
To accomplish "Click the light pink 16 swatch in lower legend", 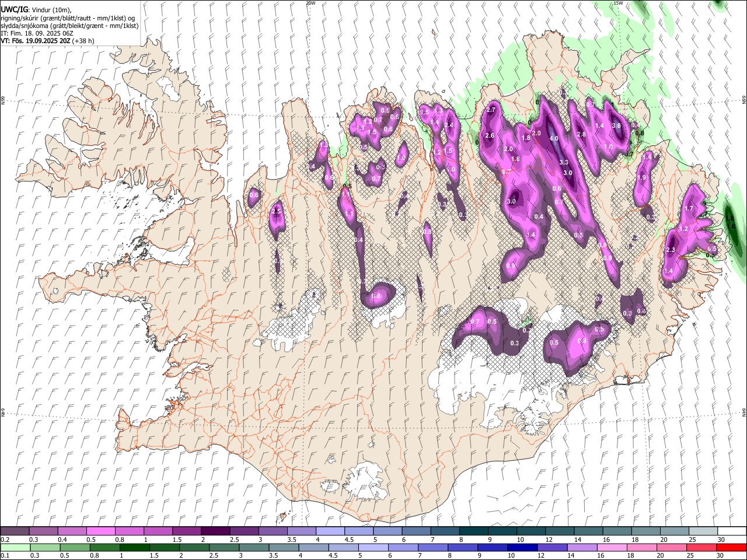I will (x=612, y=547).
